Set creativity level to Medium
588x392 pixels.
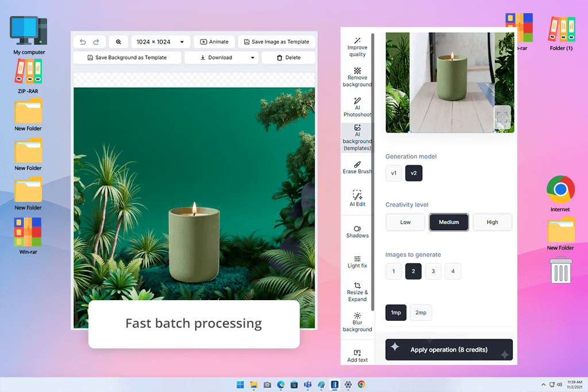[449, 222]
